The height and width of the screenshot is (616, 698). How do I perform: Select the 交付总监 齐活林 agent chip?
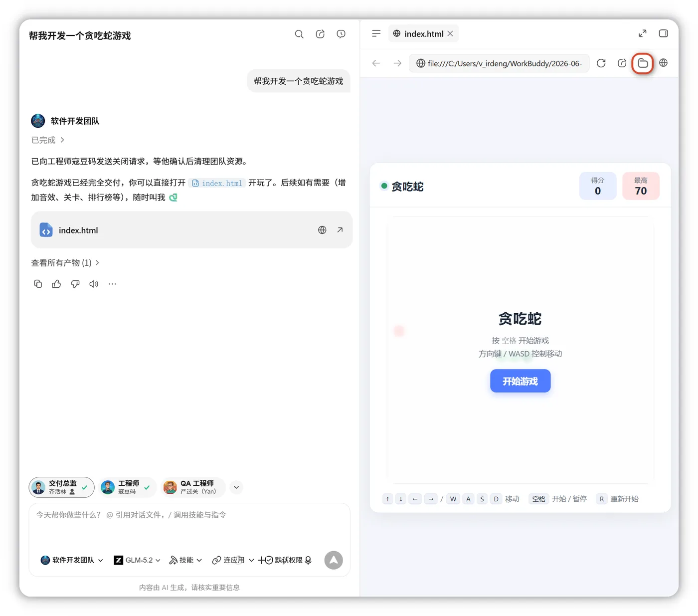[62, 487]
